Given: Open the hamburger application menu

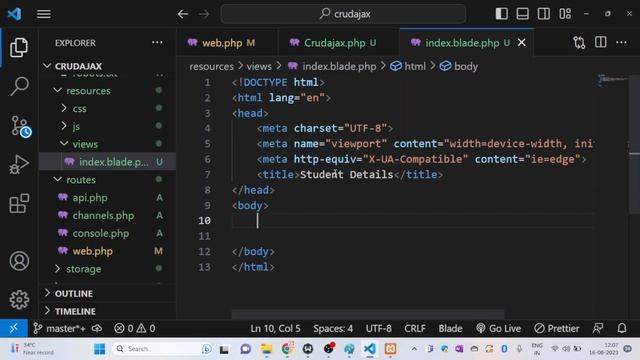Looking at the screenshot, I should [44, 14].
